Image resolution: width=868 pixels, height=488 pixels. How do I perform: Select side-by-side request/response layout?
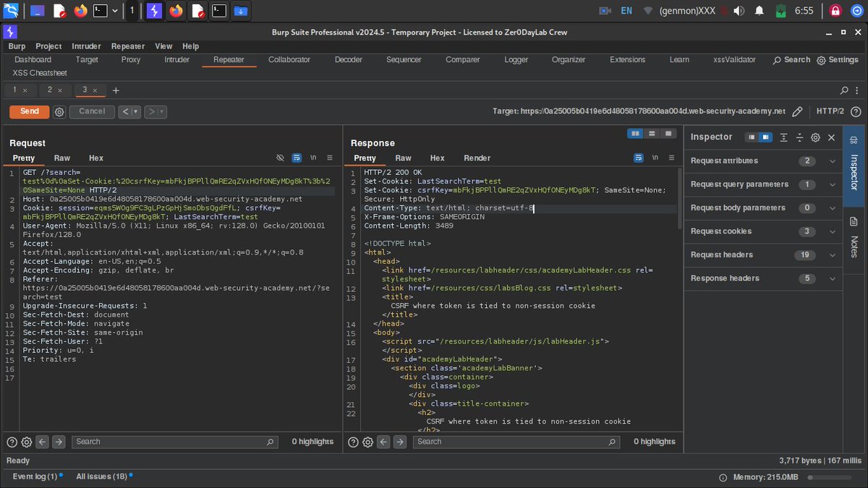pos(635,134)
